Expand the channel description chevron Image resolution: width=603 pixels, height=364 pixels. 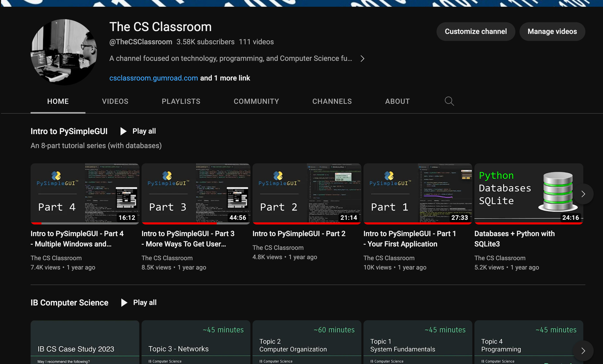[362, 59]
